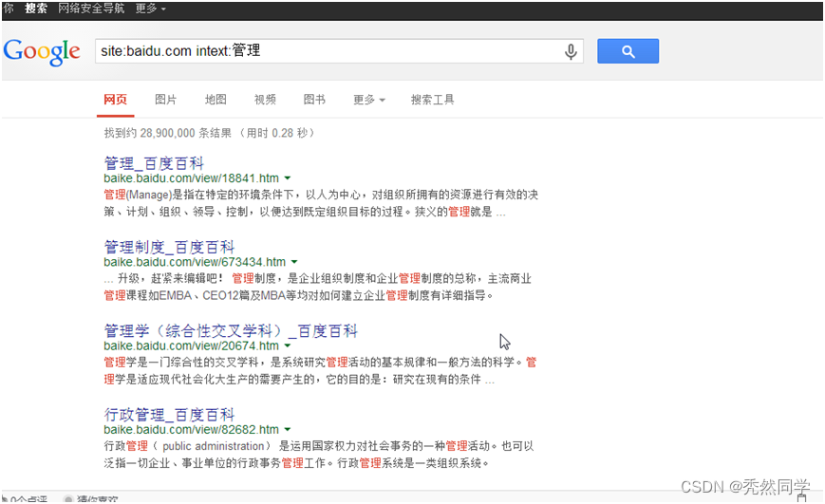
Task: Open the 行政管理_百度百科 result
Action: pos(169,414)
